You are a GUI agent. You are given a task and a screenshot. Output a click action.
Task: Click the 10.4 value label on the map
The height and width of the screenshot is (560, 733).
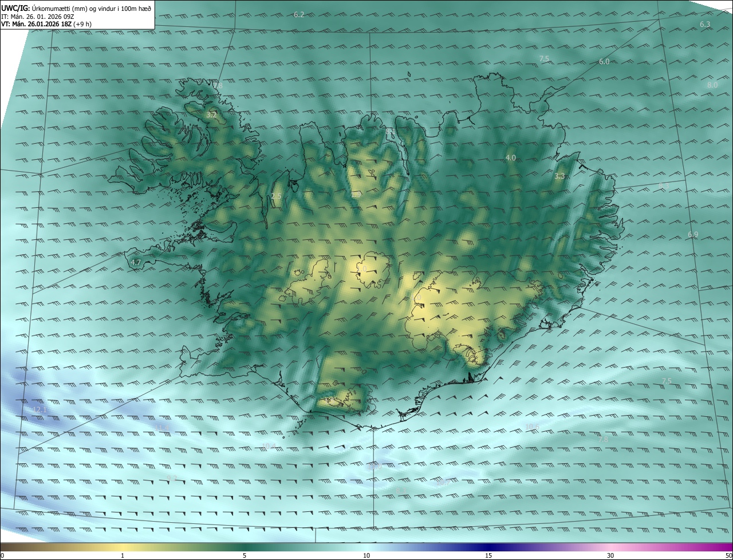point(268,446)
